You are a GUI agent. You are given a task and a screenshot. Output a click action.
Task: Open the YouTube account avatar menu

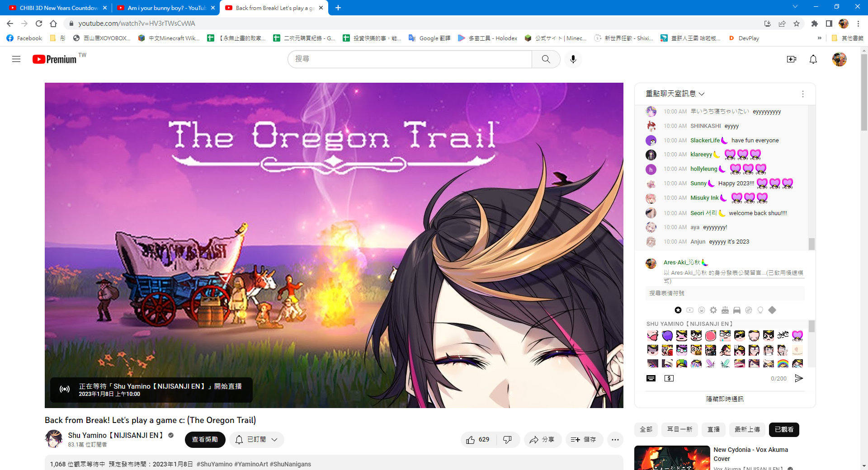point(840,59)
